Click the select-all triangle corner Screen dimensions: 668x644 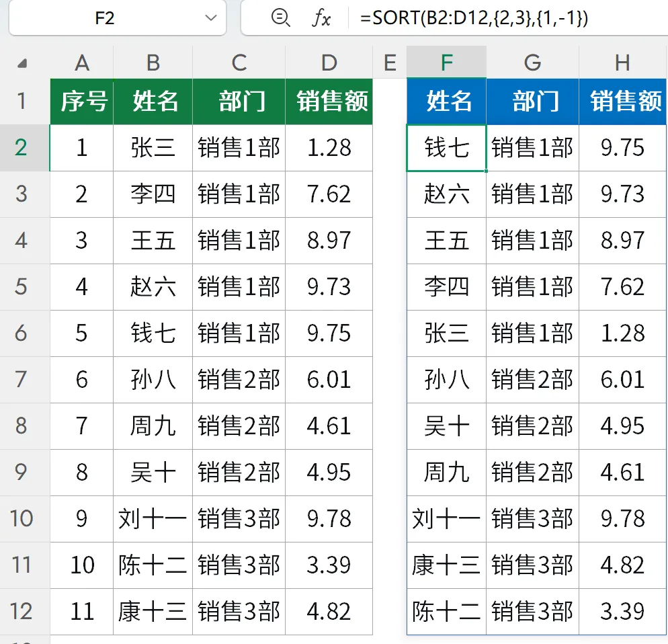22,64
